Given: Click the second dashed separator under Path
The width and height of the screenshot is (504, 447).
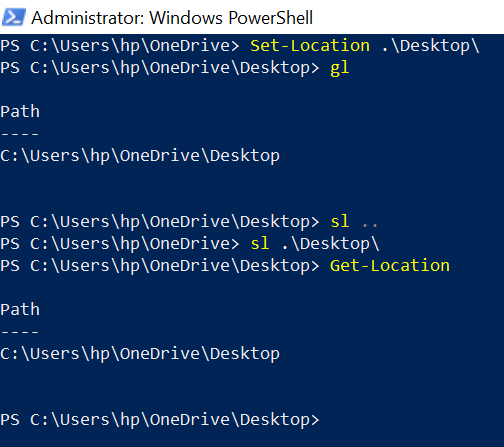Looking at the screenshot, I should click(20, 332).
